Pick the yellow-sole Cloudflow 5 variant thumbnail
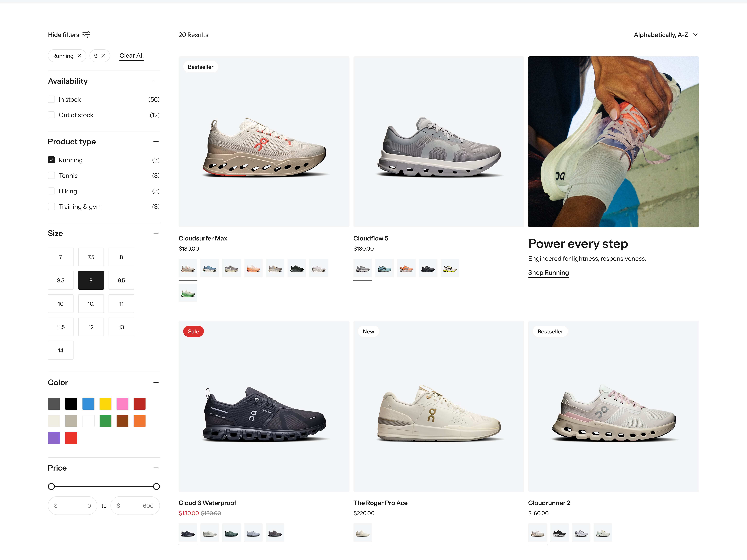 [449, 268]
